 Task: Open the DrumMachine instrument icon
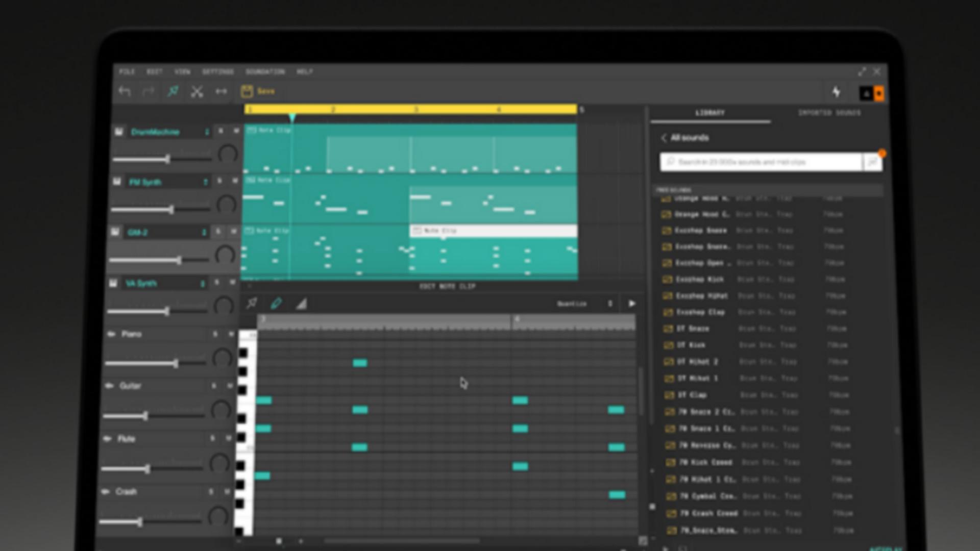click(x=119, y=132)
